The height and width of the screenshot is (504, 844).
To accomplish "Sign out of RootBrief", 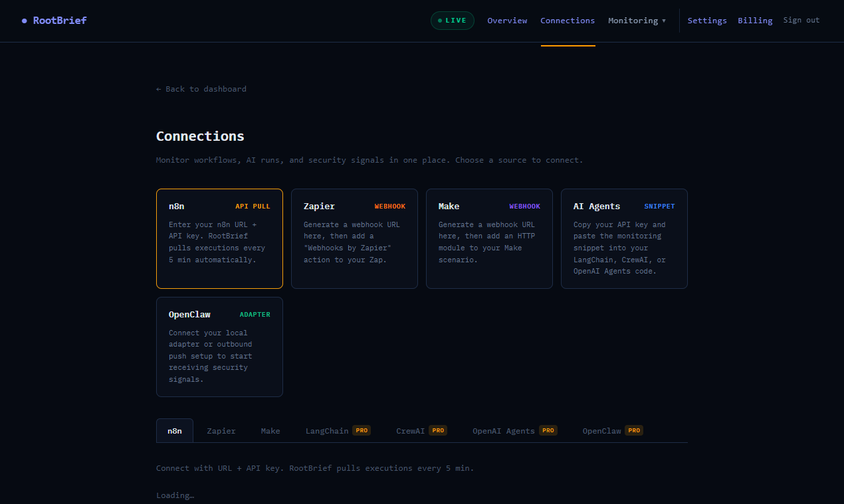I will click(x=801, y=21).
